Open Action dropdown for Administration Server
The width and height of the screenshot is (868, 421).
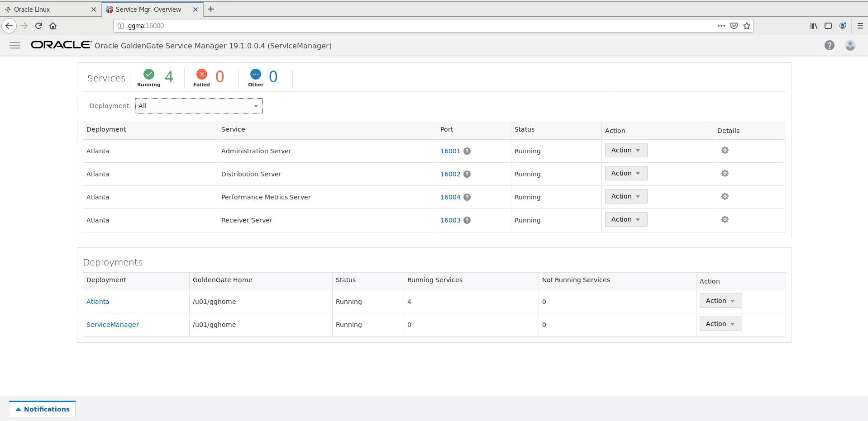click(x=626, y=150)
